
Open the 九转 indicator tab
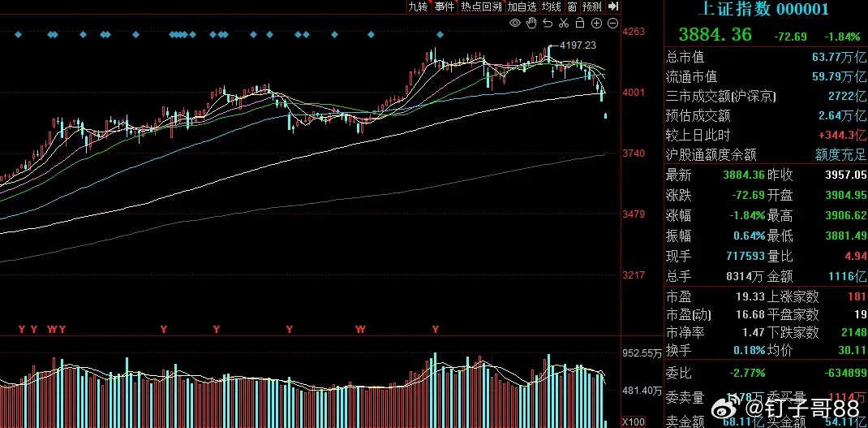point(418,6)
